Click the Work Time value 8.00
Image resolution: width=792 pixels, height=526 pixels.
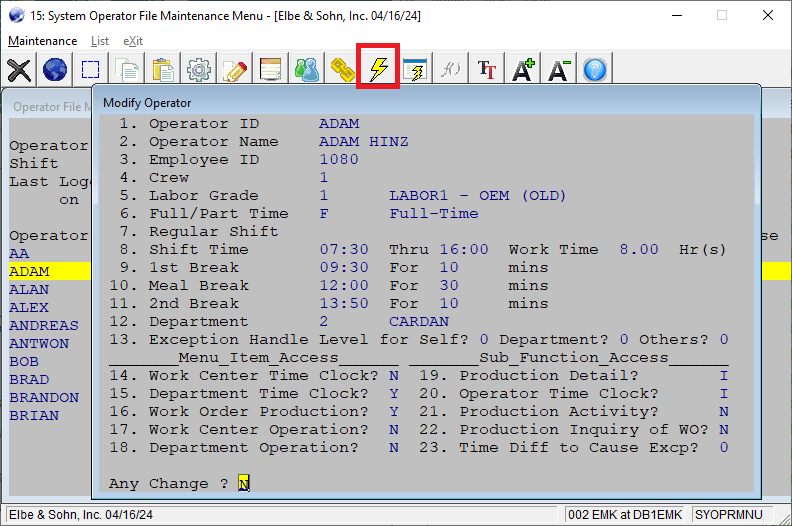[639, 250]
